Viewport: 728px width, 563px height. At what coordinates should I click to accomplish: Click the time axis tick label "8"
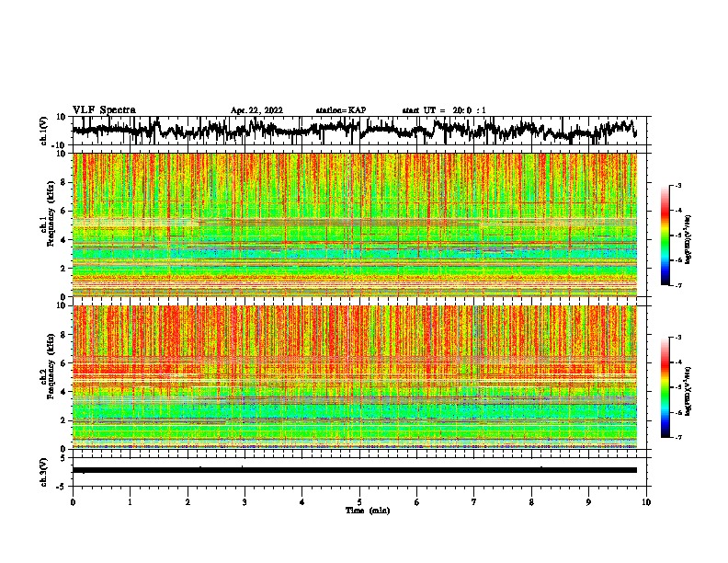pos(531,502)
